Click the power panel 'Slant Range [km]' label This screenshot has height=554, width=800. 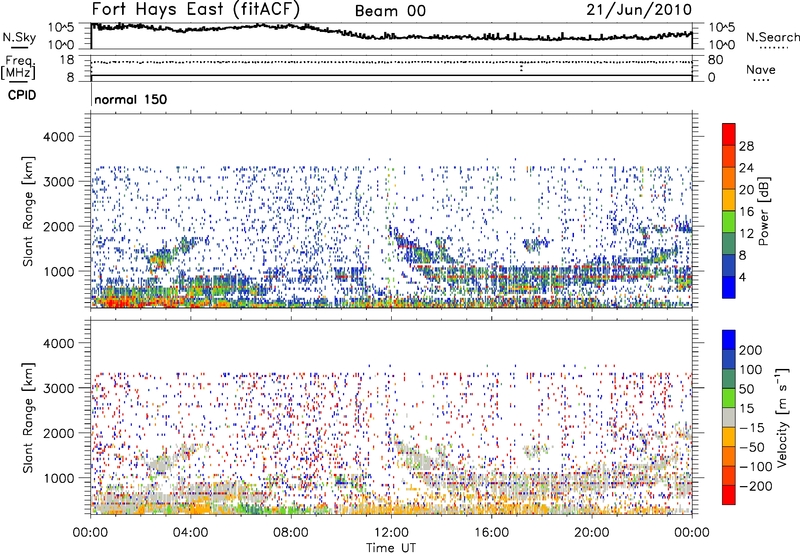click(x=28, y=211)
